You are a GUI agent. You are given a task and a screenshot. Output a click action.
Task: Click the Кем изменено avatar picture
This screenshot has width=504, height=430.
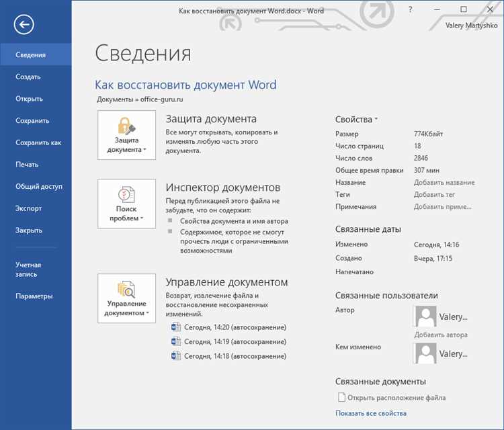425,353
